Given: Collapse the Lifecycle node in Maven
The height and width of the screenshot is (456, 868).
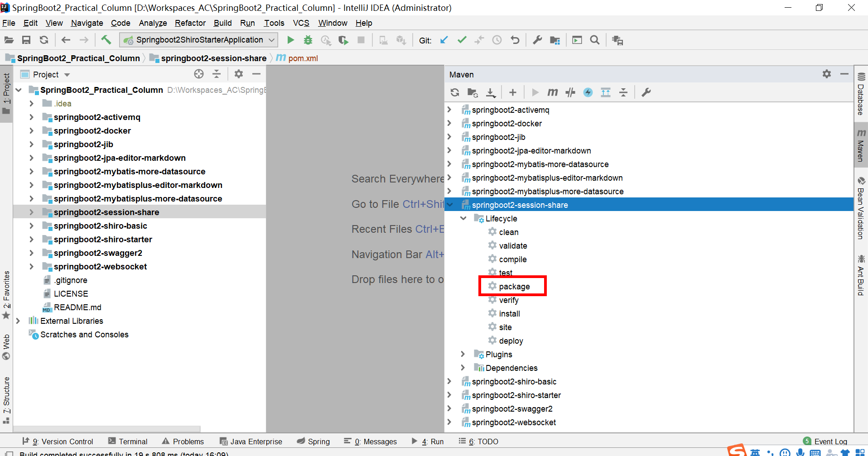Looking at the screenshot, I should (463, 218).
